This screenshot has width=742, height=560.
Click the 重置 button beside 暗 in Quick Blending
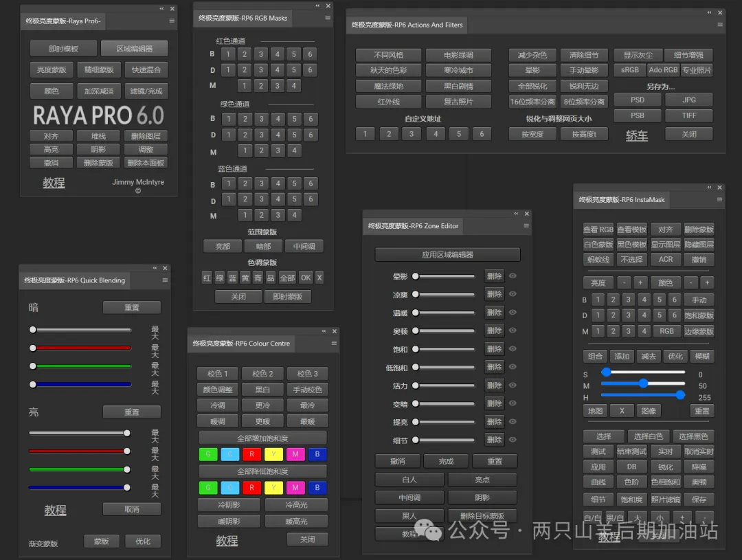131,308
